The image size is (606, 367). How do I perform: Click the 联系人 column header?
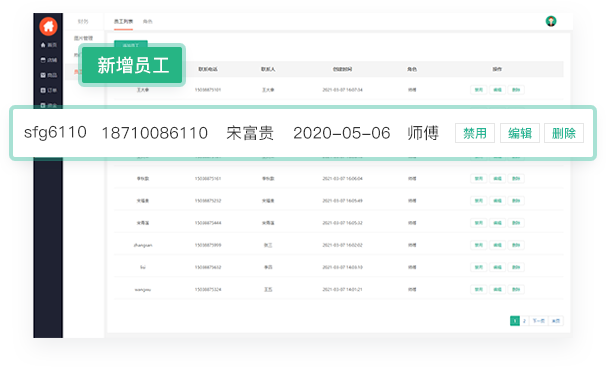click(x=268, y=69)
